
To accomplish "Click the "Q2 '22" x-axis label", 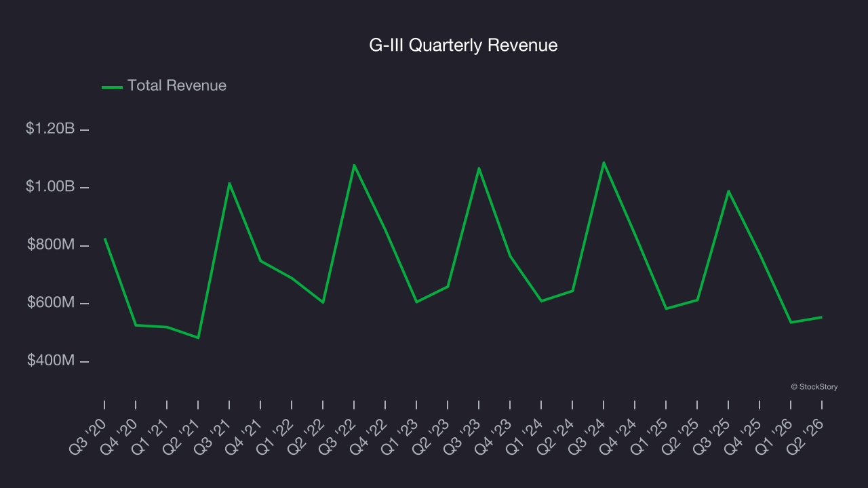I will [x=308, y=437].
